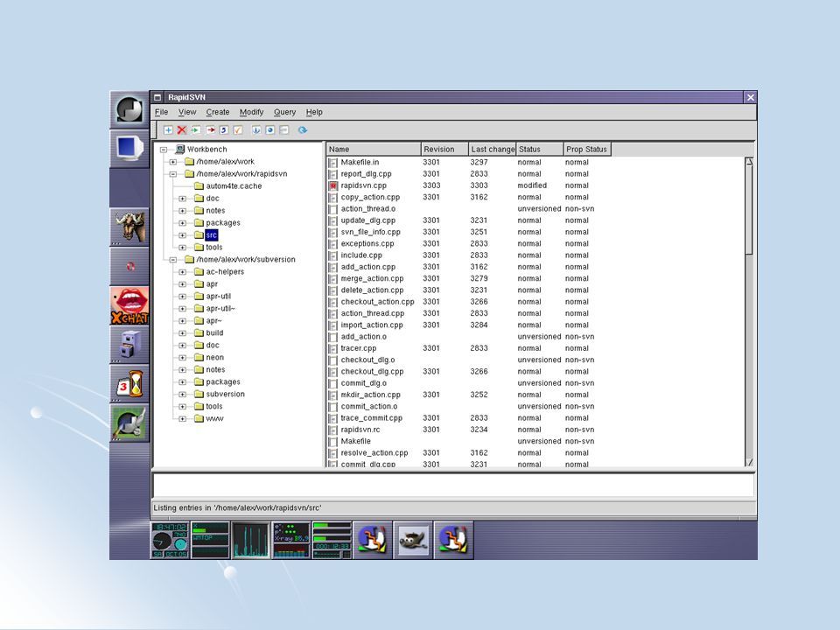Click the colorful app icon right of GIMP
Viewport: 840px width, 630px height.
[x=453, y=541]
